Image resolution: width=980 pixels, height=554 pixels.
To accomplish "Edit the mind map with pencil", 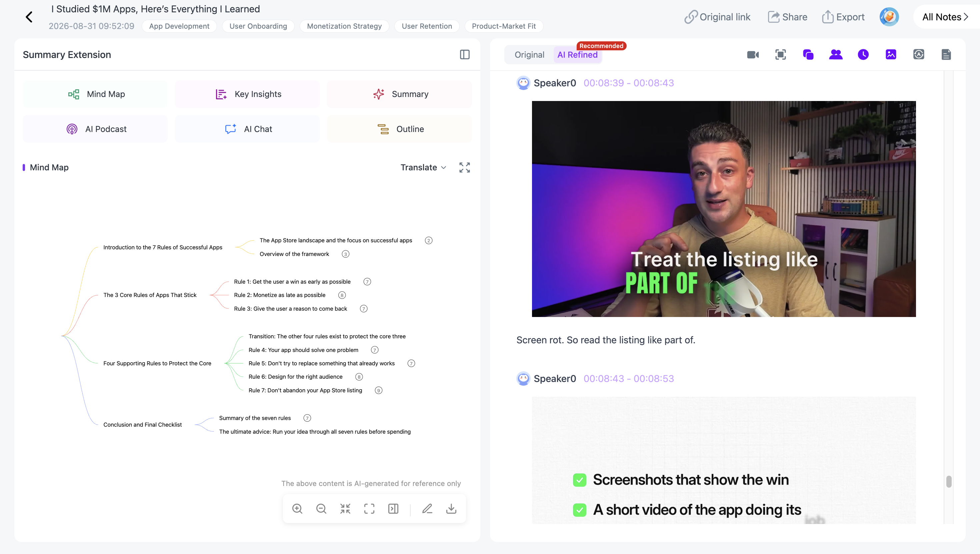I will (427, 509).
